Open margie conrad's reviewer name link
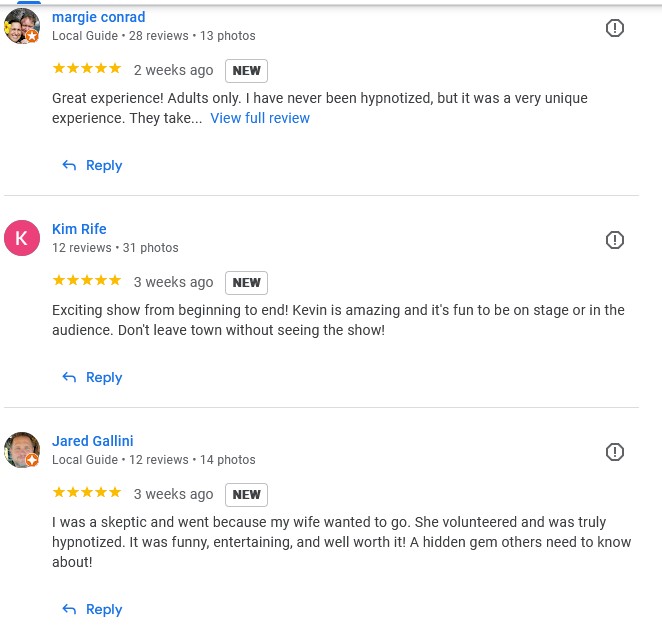The height and width of the screenshot is (625, 662). click(98, 17)
